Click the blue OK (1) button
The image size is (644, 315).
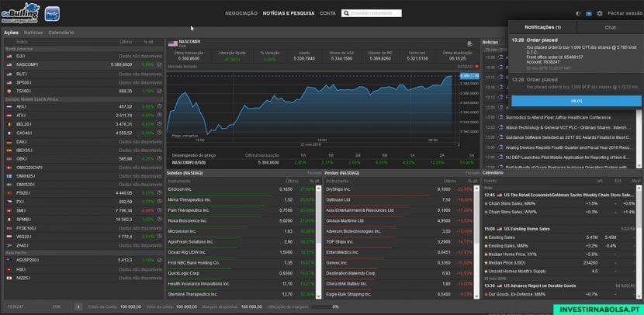tap(576, 101)
